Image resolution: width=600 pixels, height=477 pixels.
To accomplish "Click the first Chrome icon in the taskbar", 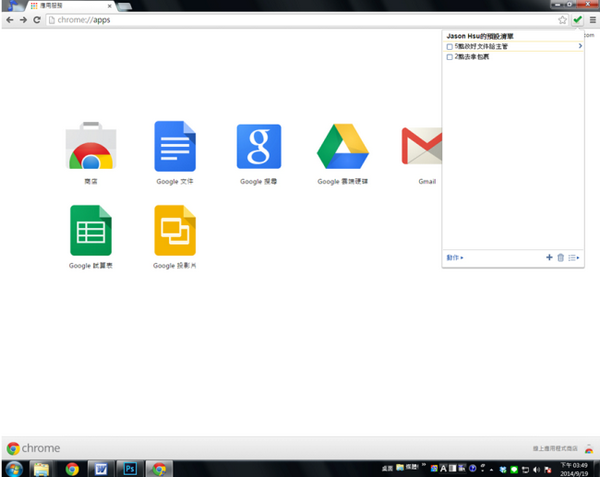I will [72, 469].
